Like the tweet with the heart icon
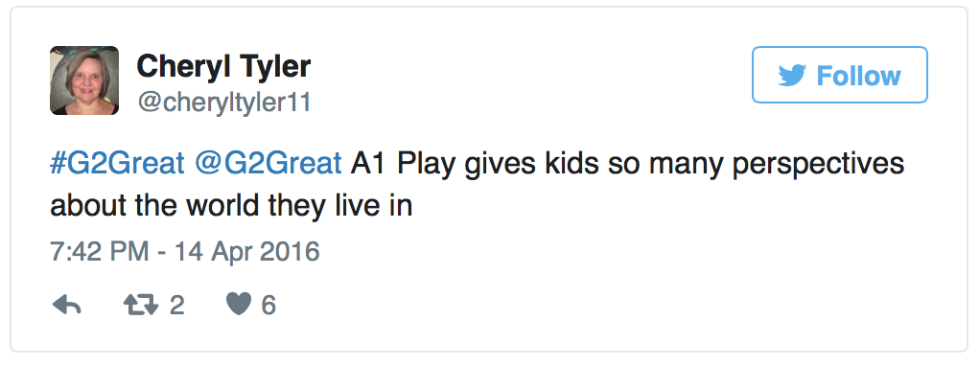The height and width of the screenshot is (366, 980). pyautogui.click(x=238, y=305)
